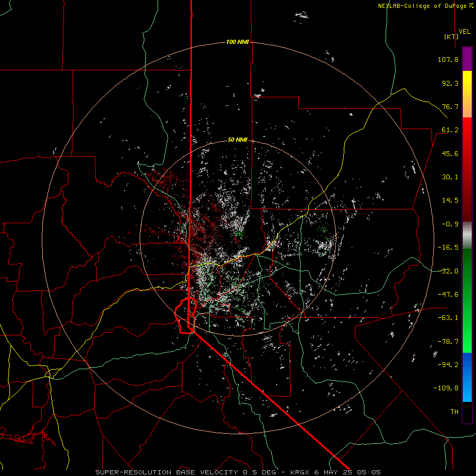Pick the blue segment of the color bar

point(467,377)
